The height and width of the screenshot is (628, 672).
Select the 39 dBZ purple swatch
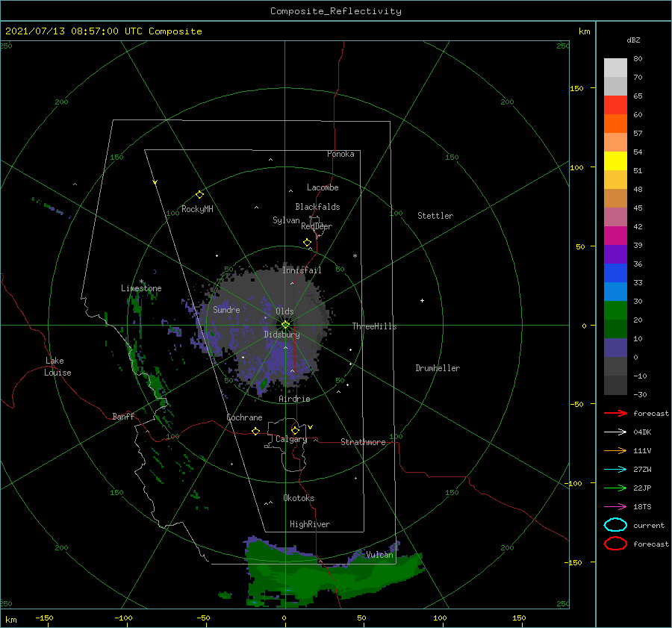(615, 255)
